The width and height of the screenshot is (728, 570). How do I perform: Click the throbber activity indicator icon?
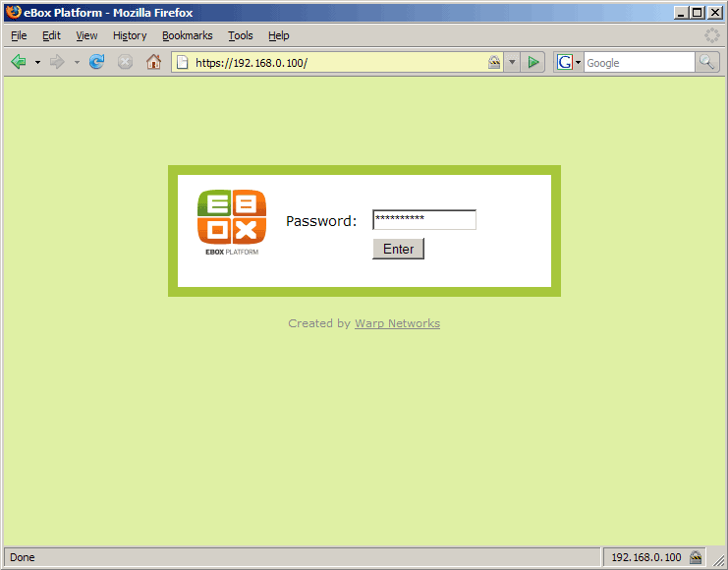[711, 35]
